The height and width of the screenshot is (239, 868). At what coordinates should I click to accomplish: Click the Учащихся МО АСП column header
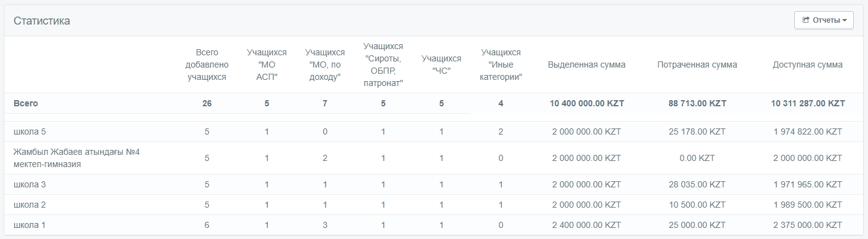267,65
